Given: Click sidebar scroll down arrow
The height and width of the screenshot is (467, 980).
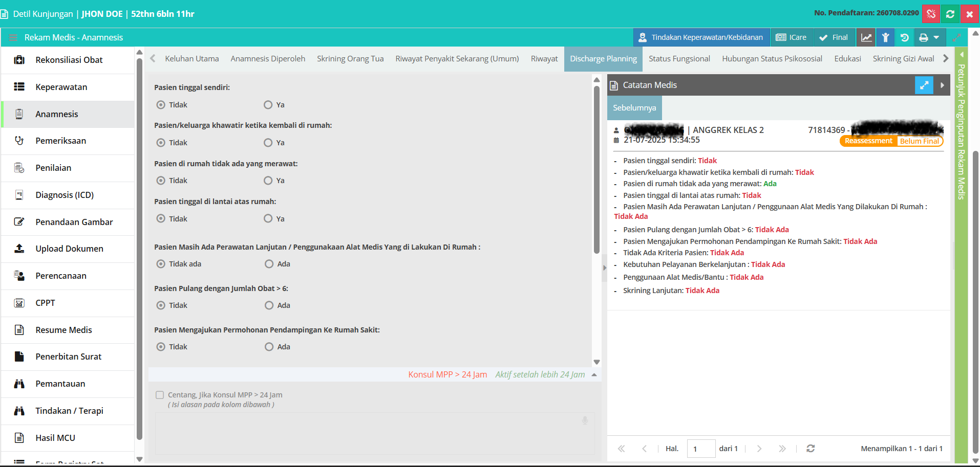Looking at the screenshot, I should tap(139, 459).
